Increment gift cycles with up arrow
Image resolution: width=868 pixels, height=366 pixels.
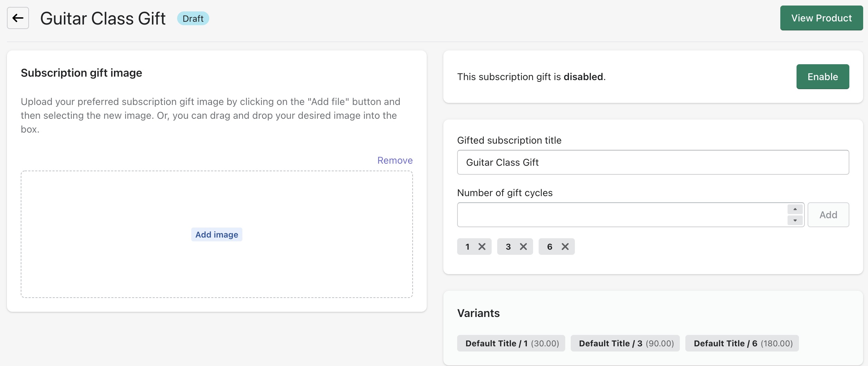795,209
